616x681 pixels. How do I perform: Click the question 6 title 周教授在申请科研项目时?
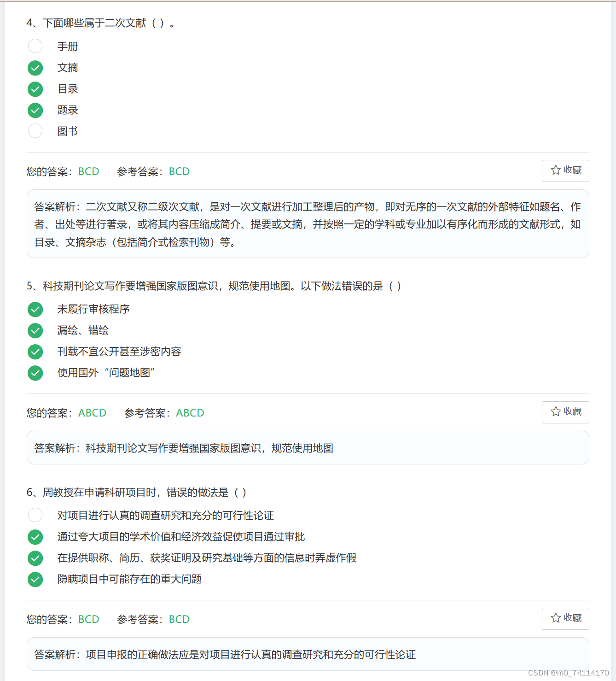click(x=136, y=493)
